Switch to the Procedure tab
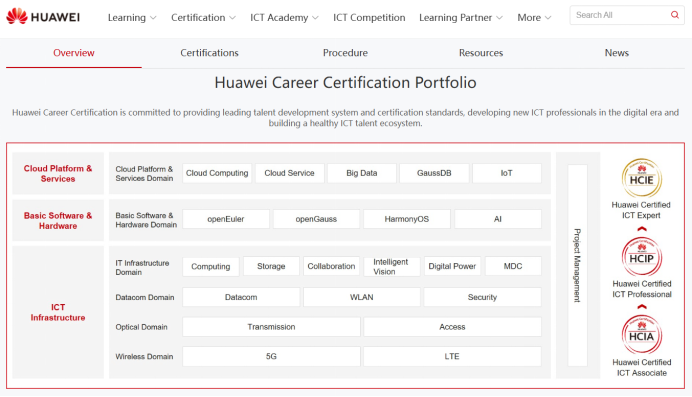Image resolution: width=692 pixels, height=397 pixels. coord(345,53)
